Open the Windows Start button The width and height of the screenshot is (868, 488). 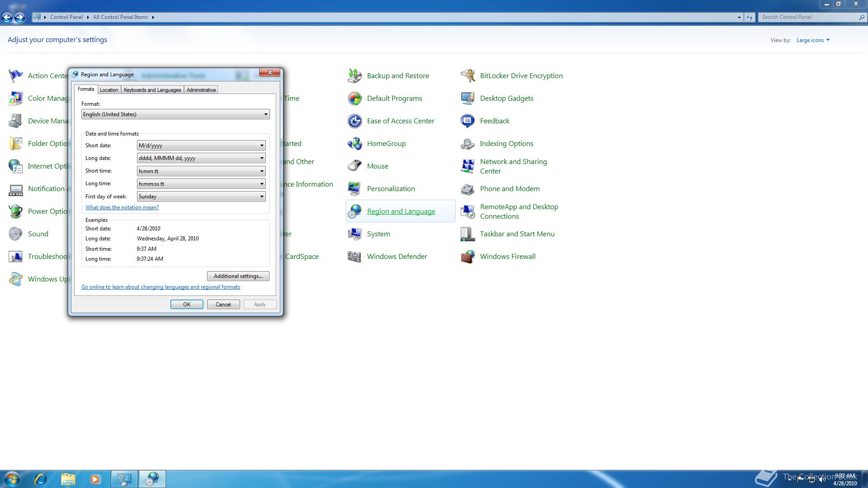click(12, 479)
